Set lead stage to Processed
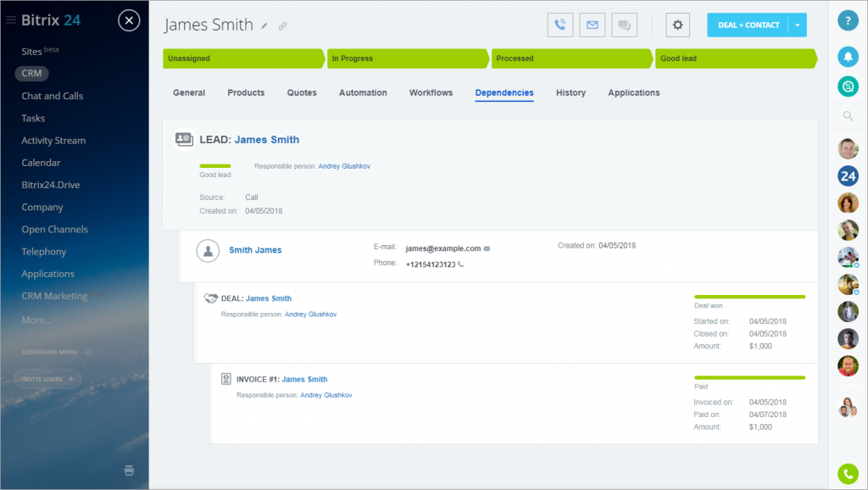This screenshot has width=868, height=490. pos(572,58)
